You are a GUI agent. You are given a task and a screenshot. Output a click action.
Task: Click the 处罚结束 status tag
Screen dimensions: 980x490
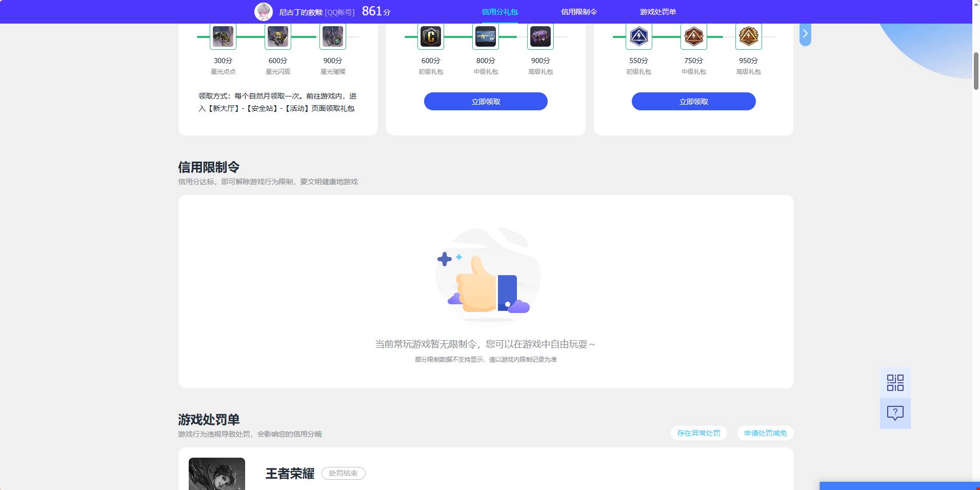click(x=344, y=473)
